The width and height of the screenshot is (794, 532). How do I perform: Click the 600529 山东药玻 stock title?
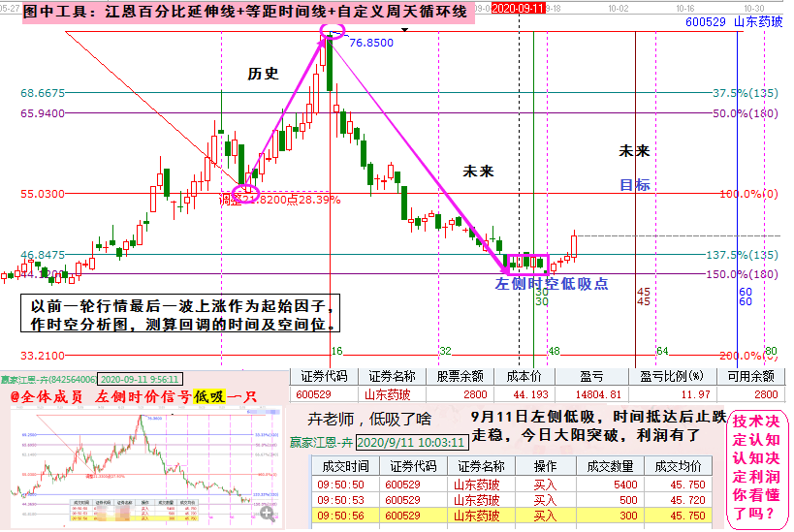coord(733,21)
